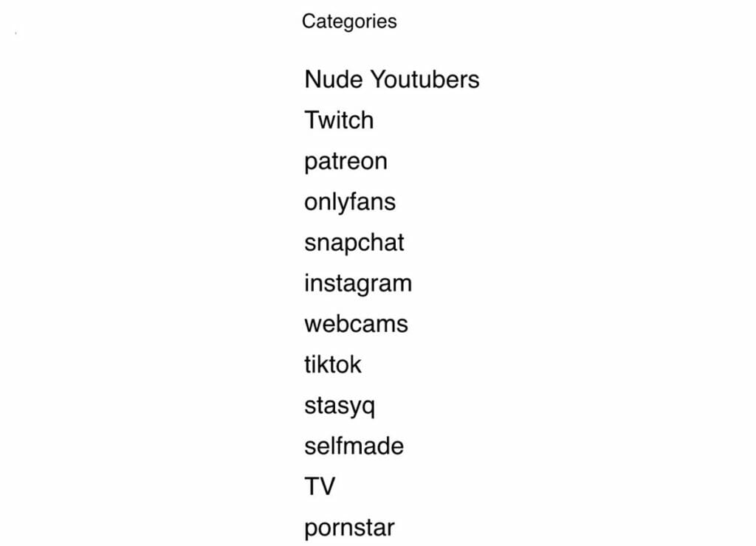The width and height of the screenshot is (756, 546).
Task: Choose the category listed after tiktok
Action: 340,407
